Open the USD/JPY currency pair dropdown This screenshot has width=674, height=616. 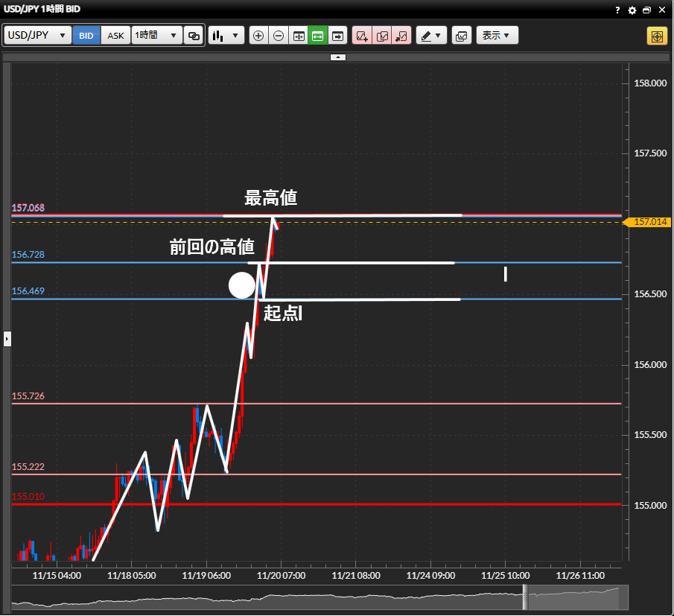coord(38,36)
